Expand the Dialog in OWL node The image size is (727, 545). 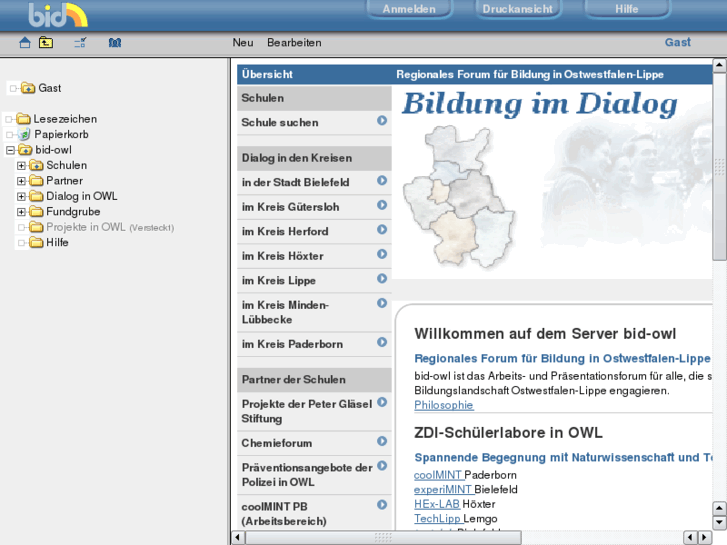[x=21, y=197]
